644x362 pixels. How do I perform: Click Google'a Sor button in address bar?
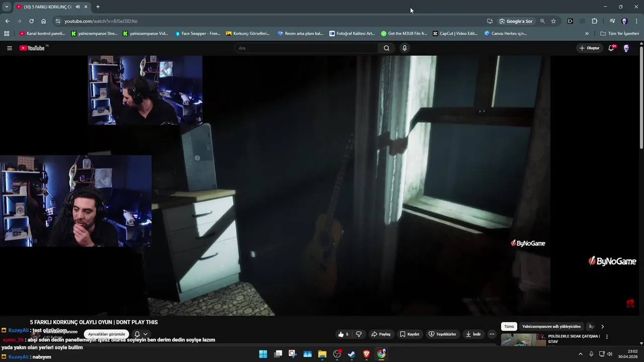click(516, 21)
